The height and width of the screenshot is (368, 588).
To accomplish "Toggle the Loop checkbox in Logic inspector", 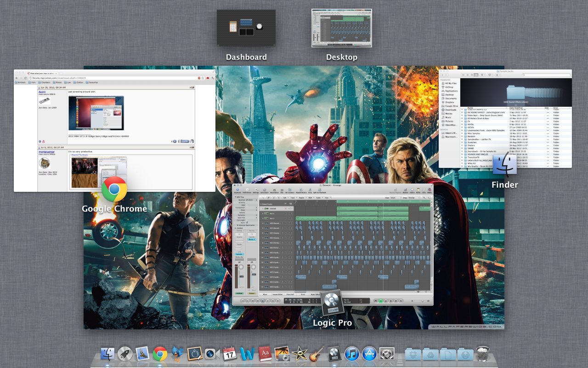I will [x=247, y=205].
